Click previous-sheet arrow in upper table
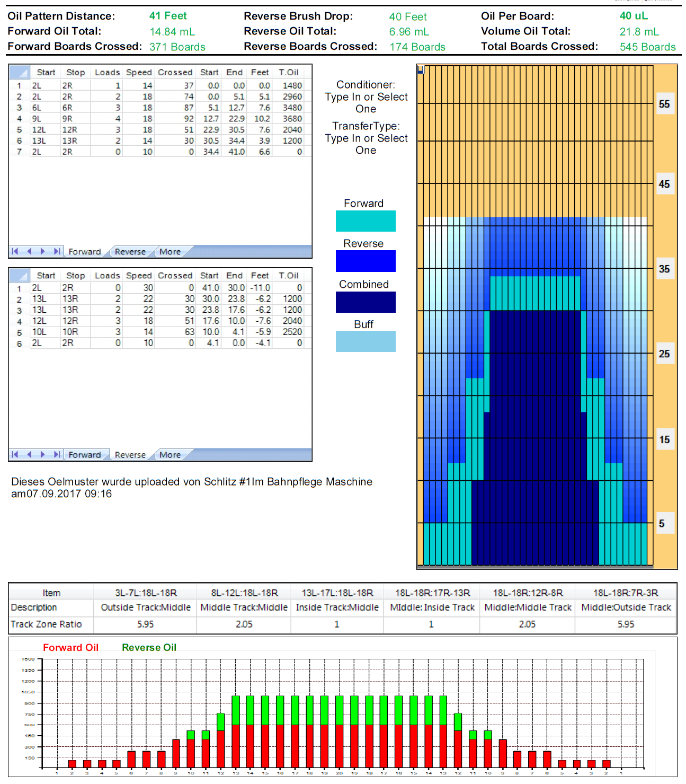The image size is (686, 784). click(x=29, y=251)
